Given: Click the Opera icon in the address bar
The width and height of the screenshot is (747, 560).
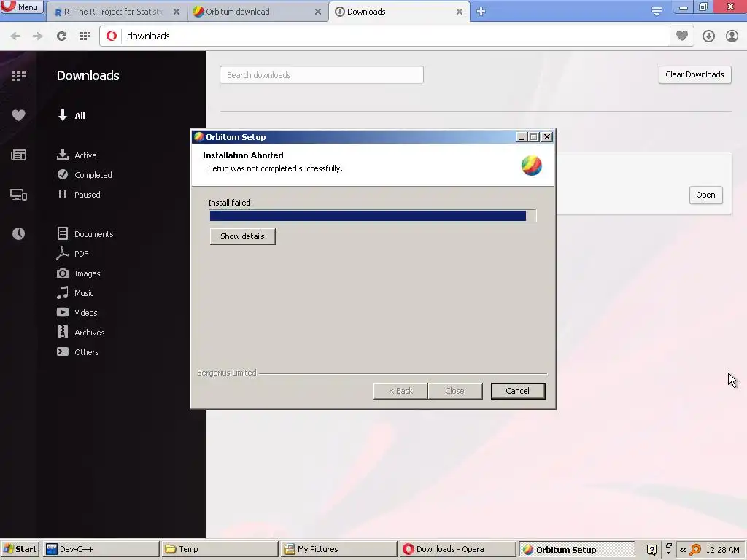Looking at the screenshot, I should pos(112,36).
